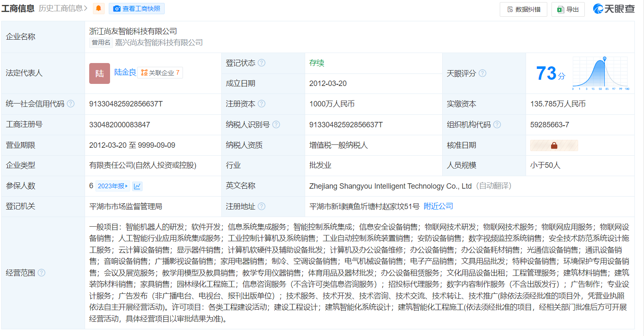Unlock the locked 核准日期 field
This screenshot has height=336, width=644.
(554, 145)
